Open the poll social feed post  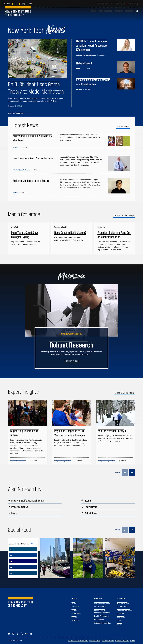click(23, 558)
